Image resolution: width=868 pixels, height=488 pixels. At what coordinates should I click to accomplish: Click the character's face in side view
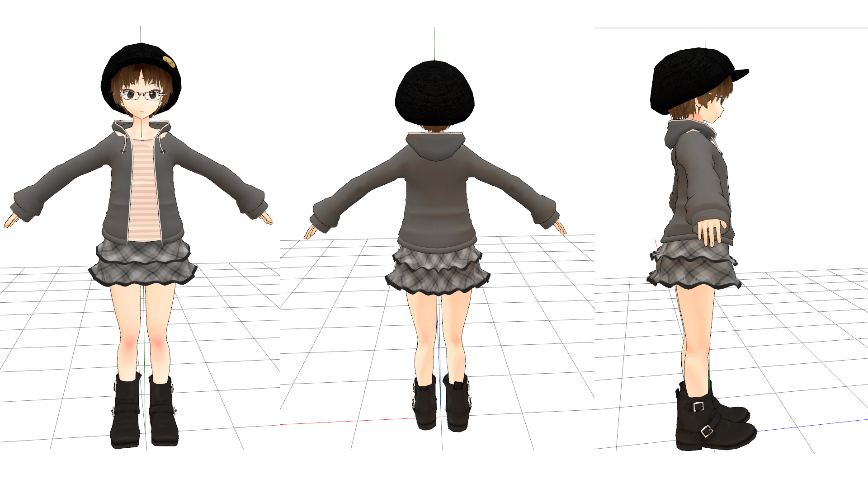pyautogui.click(x=714, y=108)
